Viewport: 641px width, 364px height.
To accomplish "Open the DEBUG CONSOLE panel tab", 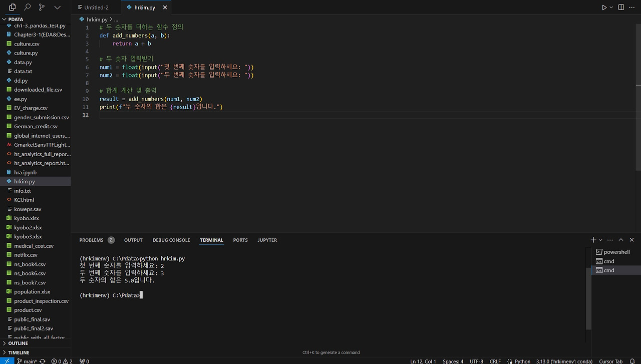I will click(x=171, y=240).
